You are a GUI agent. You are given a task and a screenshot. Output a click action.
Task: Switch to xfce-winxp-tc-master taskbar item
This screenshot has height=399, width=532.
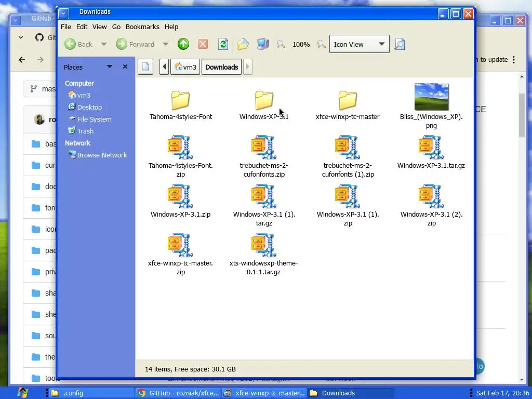point(264,393)
